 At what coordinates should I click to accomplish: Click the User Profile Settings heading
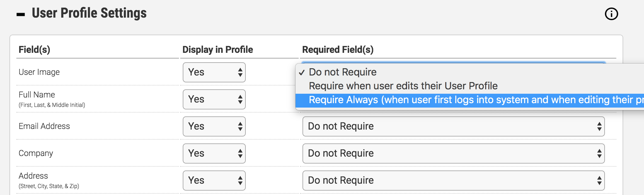(89, 13)
